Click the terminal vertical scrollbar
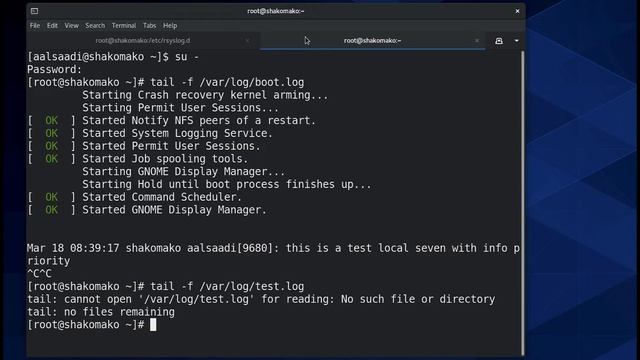Viewport: 640px width, 360px height. coord(522,203)
